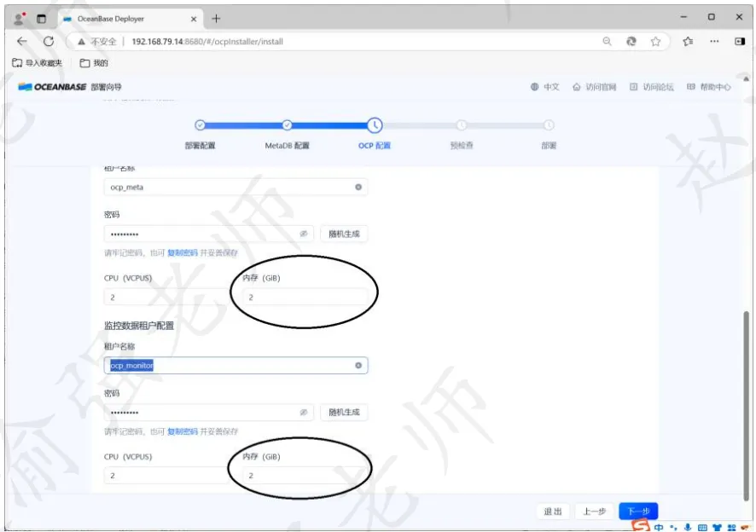756x532 pixels.
Task: Close the OceanBase Deployer tab
Action: 194,19
